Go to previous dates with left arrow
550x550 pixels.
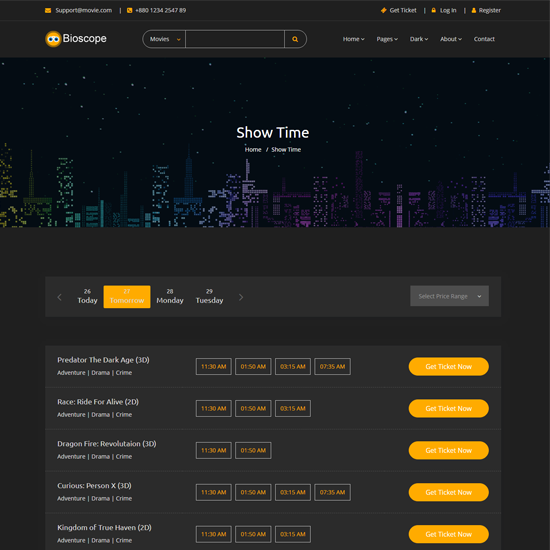(x=59, y=297)
